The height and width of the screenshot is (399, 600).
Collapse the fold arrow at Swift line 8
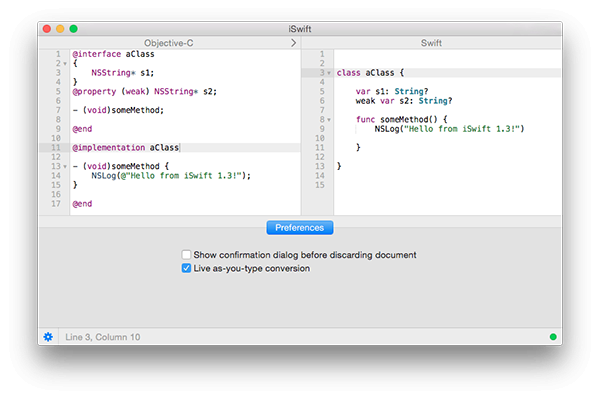pos(329,120)
